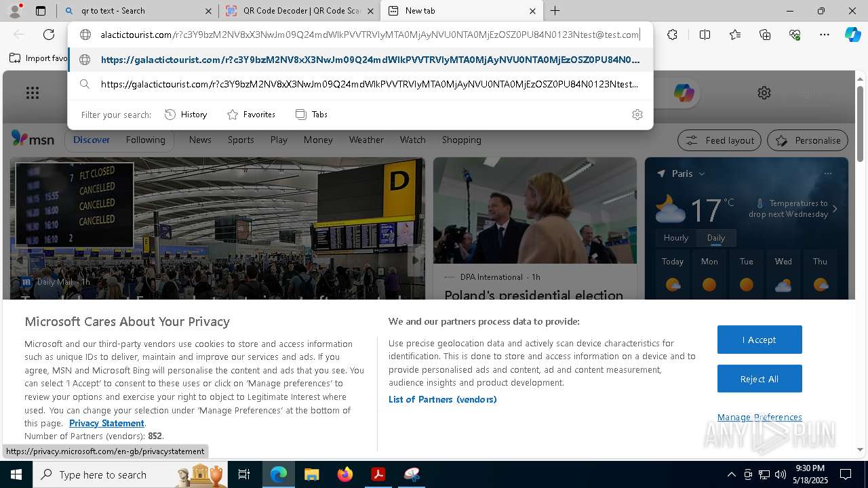
Task: Open the Play category
Action: click(279, 140)
